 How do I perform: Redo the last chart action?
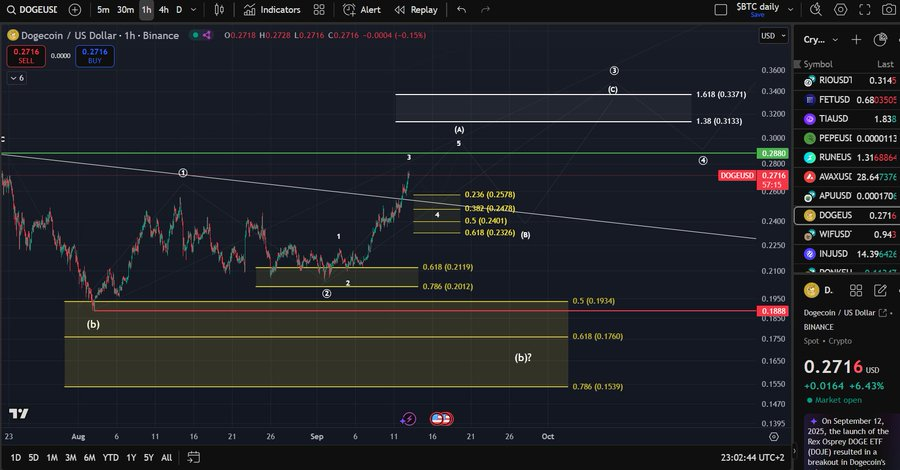pos(486,10)
